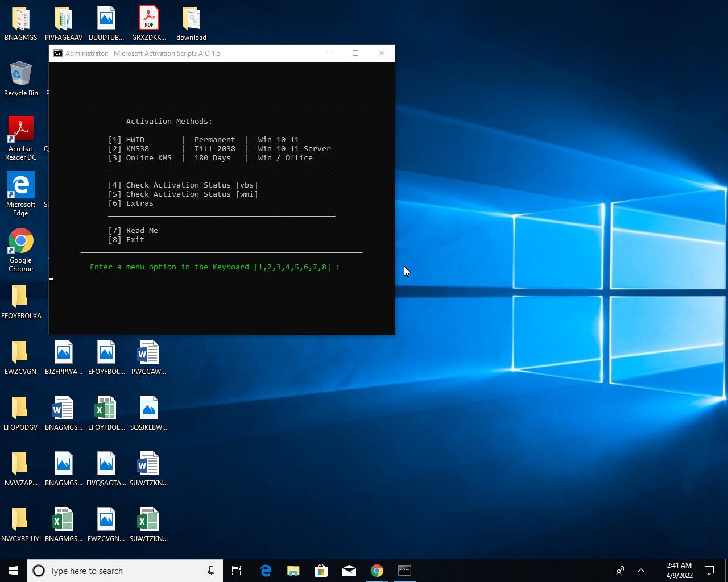
Task: Click '[3] Online KMS' line in console
Action: [210, 158]
